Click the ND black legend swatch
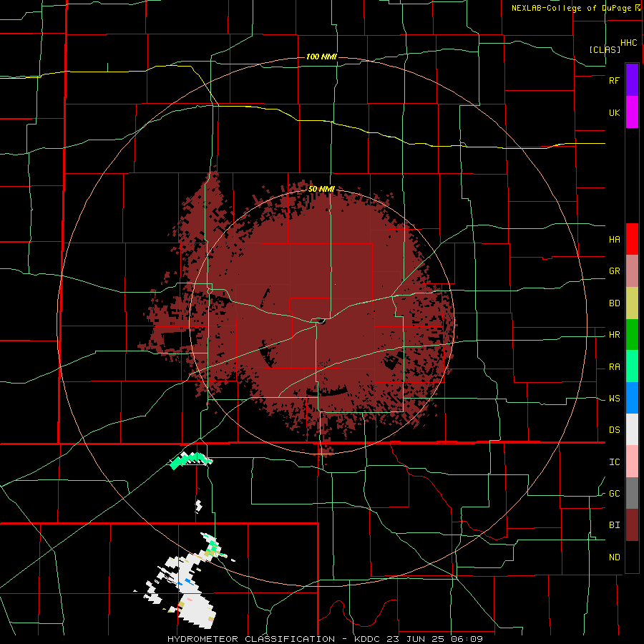 point(632,557)
